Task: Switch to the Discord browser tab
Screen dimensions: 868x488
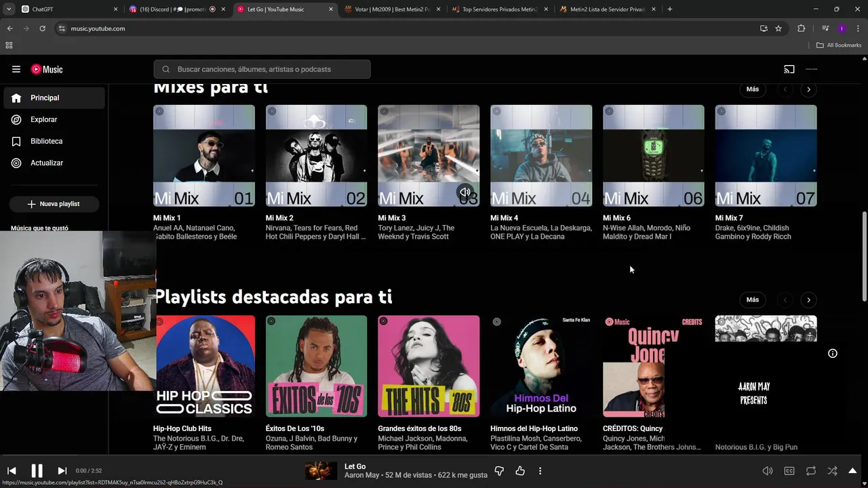Action: [x=176, y=9]
